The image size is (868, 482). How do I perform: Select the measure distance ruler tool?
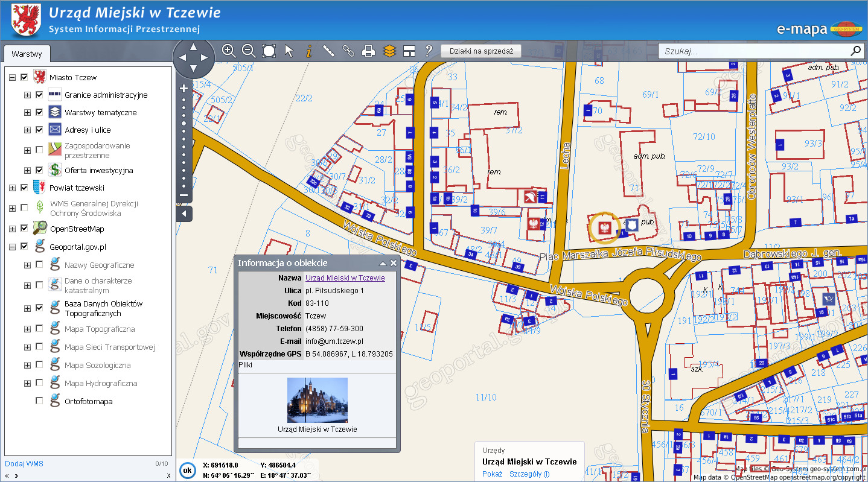(328, 51)
